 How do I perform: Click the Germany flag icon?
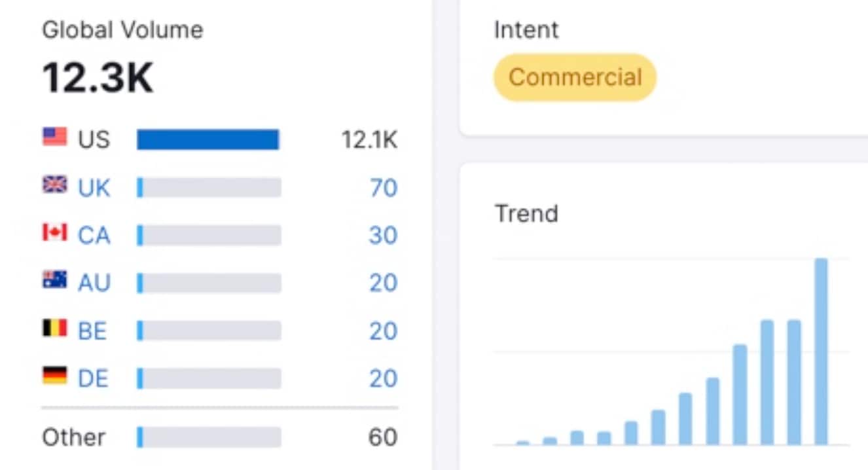(55, 376)
